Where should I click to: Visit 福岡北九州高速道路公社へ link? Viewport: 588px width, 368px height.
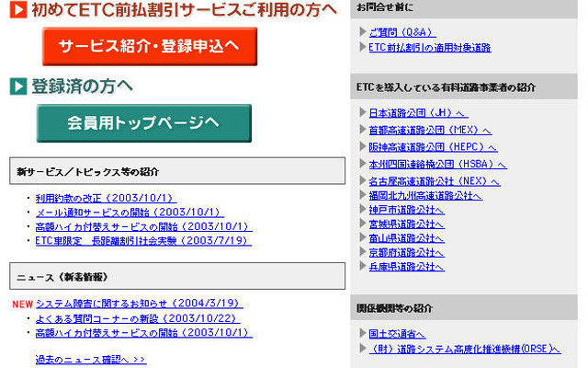coord(425,196)
